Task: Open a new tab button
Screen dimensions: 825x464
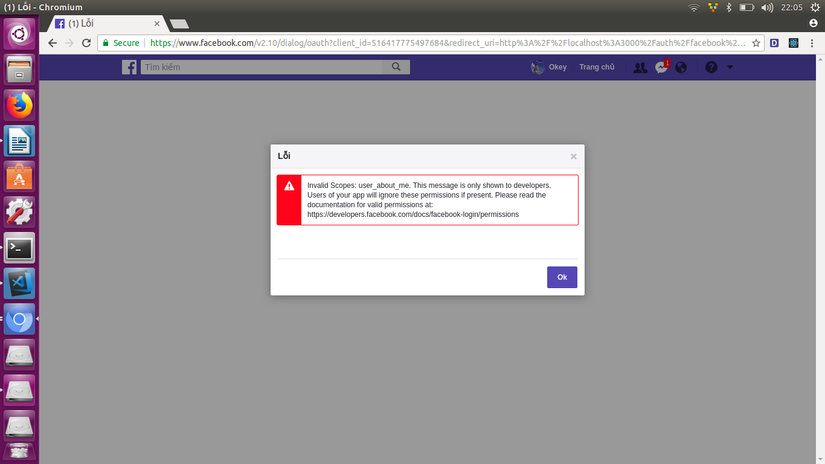Action: click(179, 24)
